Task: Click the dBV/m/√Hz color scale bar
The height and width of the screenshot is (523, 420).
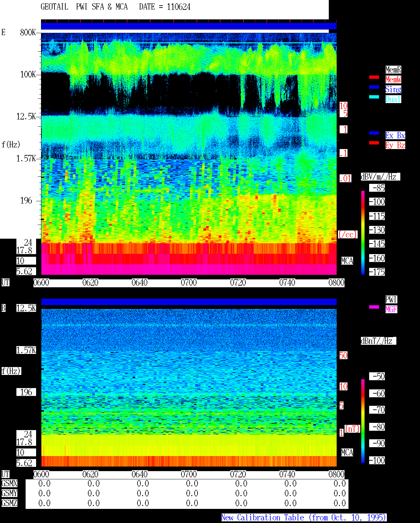Action: point(363,232)
